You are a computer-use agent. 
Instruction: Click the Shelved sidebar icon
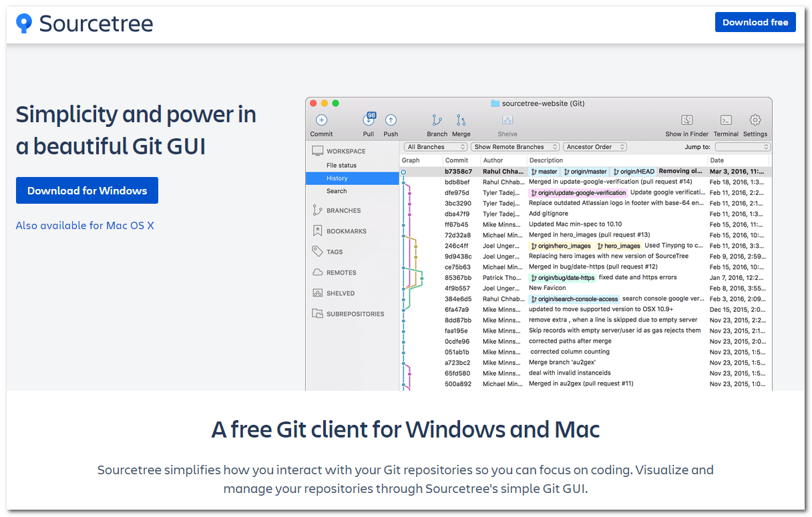pyautogui.click(x=317, y=293)
